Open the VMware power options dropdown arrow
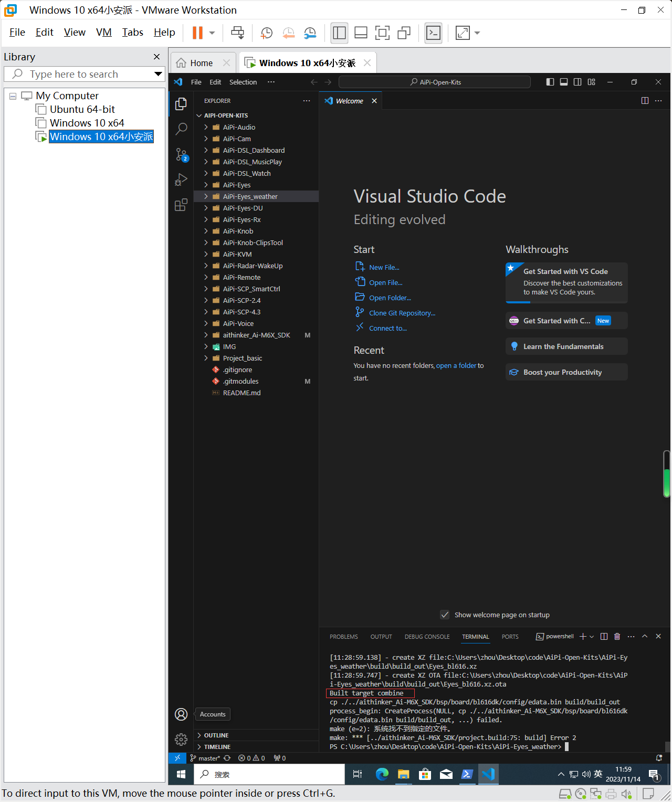The width and height of the screenshot is (672, 802). (212, 33)
